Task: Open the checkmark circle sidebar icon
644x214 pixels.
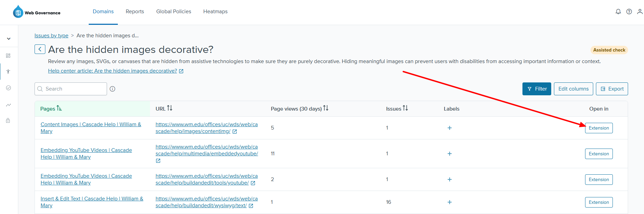Action: (x=8, y=88)
